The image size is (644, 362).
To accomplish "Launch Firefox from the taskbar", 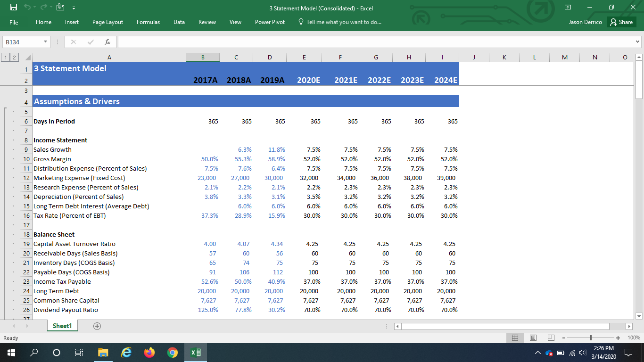I will coord(149,353).
